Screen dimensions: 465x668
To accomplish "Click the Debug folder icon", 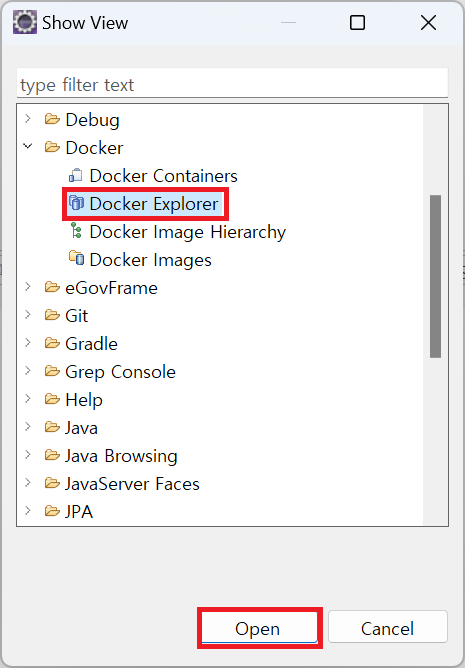I will (x=52, y=119).
